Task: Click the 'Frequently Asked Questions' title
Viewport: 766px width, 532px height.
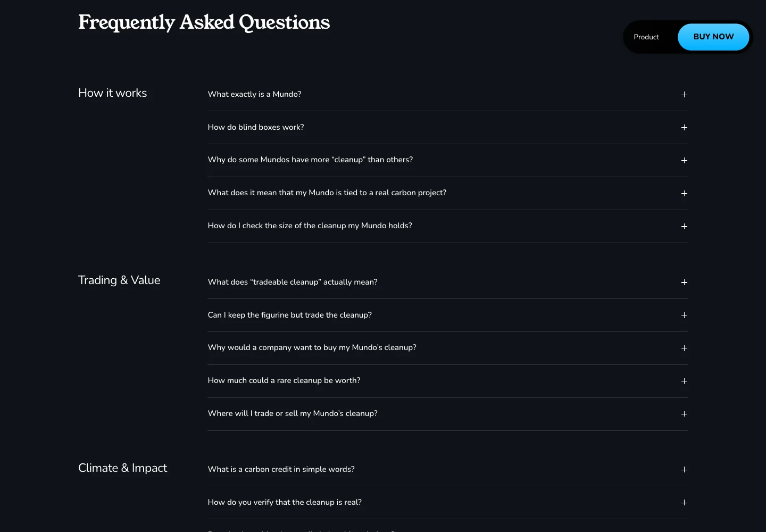Action: click(204, 22)
